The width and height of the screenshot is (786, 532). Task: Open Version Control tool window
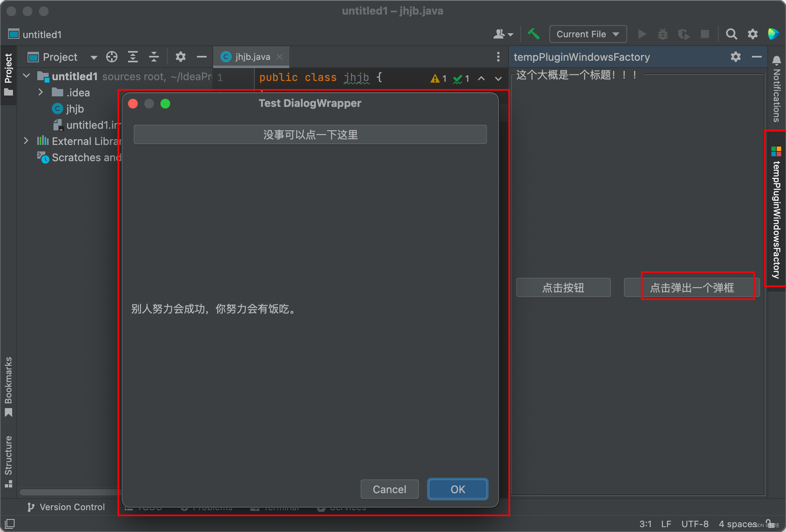coord(66,507)
